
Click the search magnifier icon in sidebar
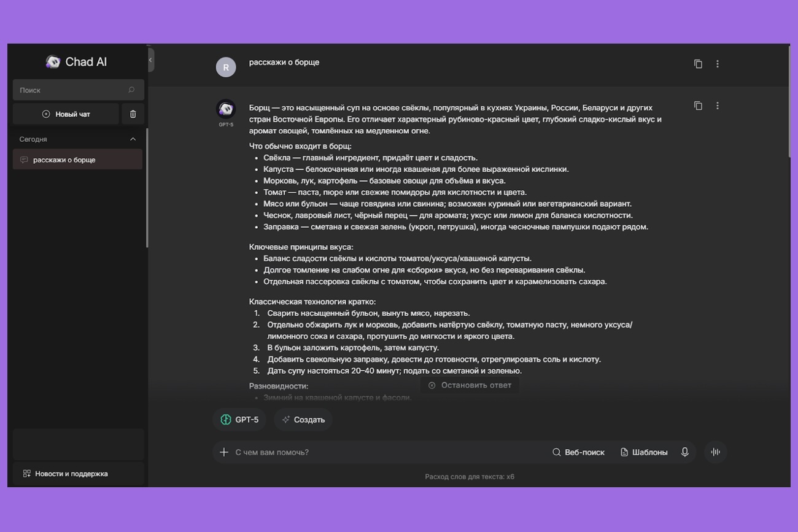(131, 90)
